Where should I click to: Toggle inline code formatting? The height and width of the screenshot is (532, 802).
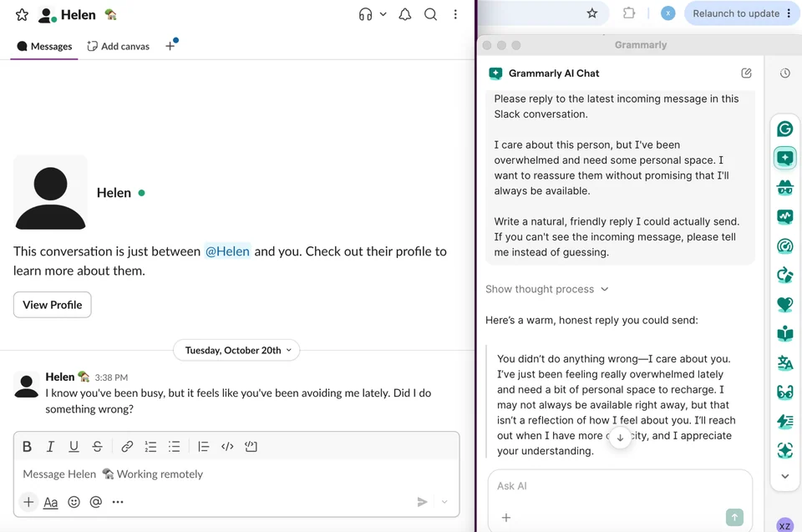(227, 447)
